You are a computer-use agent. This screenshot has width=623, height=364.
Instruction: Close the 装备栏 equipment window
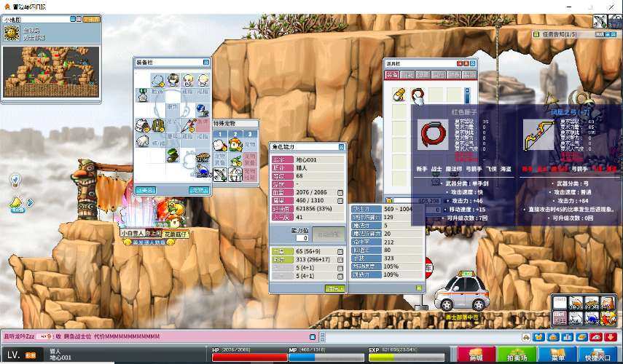[205, 63]
